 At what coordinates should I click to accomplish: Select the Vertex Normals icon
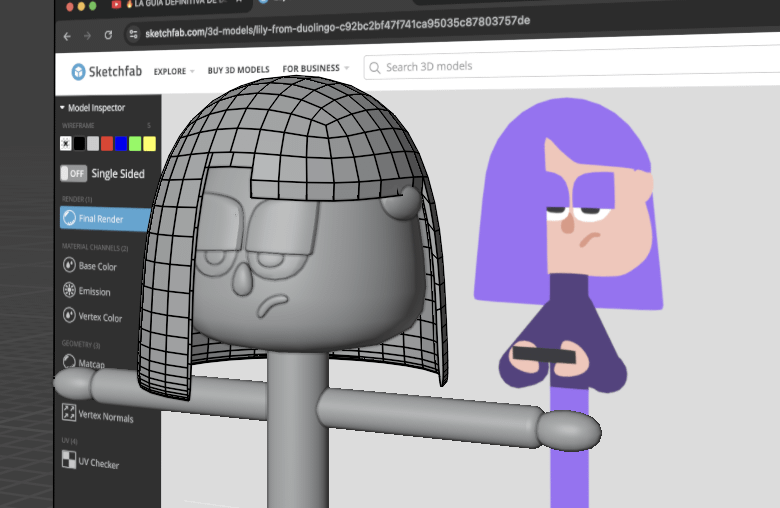tap(69, 412)
